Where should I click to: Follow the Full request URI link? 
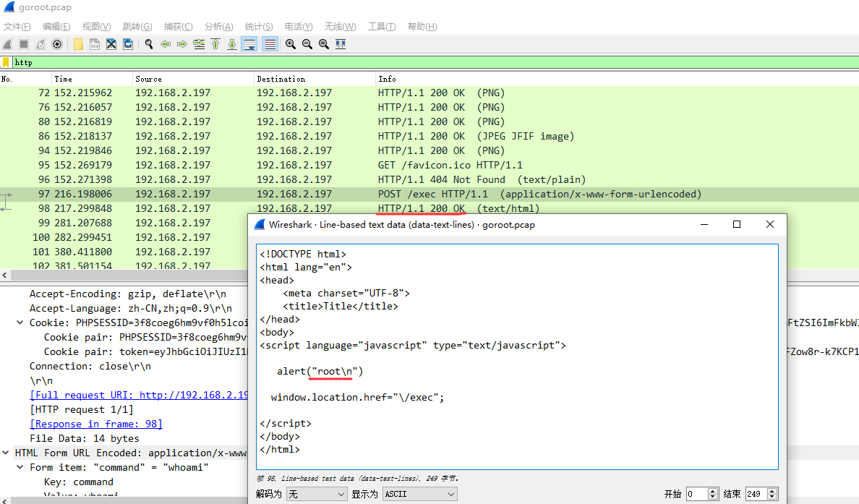139,395
